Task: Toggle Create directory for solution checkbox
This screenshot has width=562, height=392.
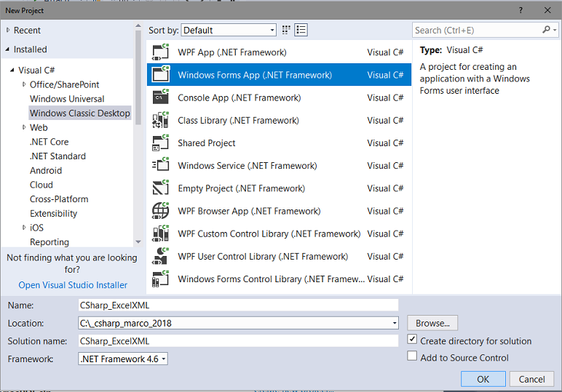Action: coord(412,340)
